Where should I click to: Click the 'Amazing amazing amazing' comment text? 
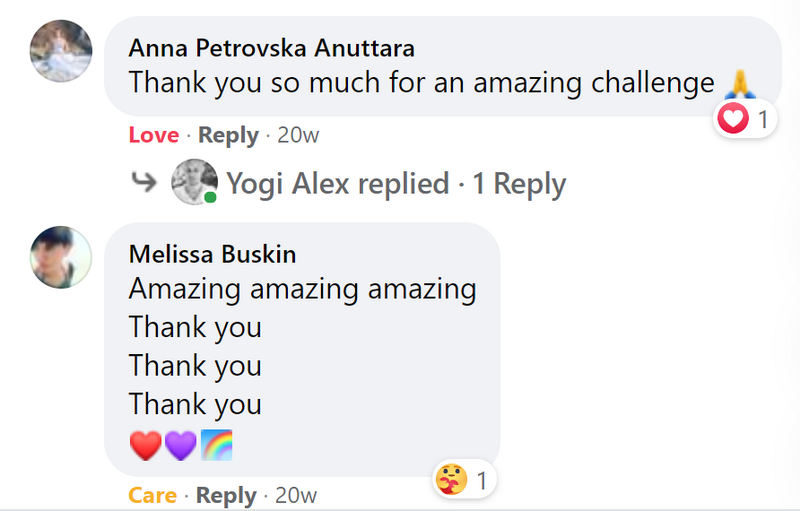(x=302, y=290)
